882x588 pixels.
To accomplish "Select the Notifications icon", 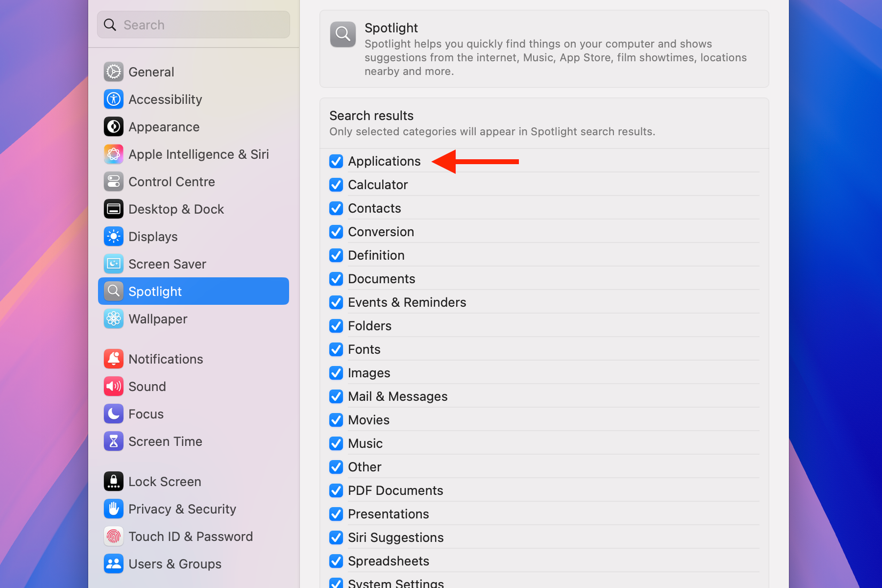I will coord(113,359).
